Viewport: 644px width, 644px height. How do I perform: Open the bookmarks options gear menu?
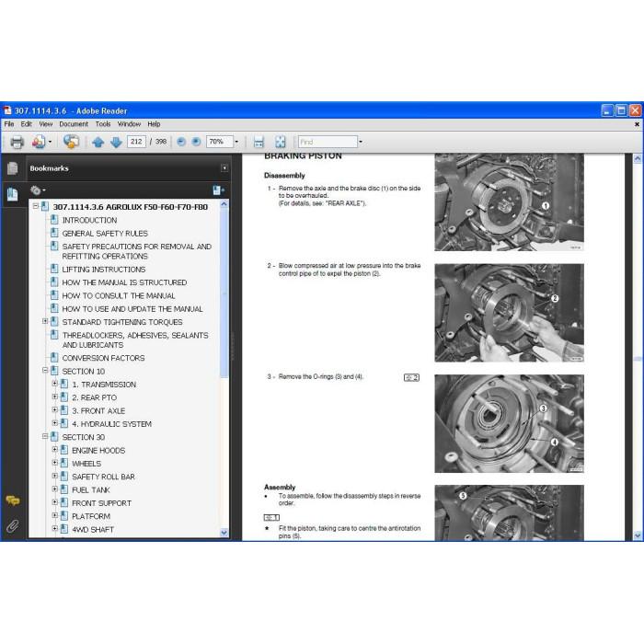38,190
